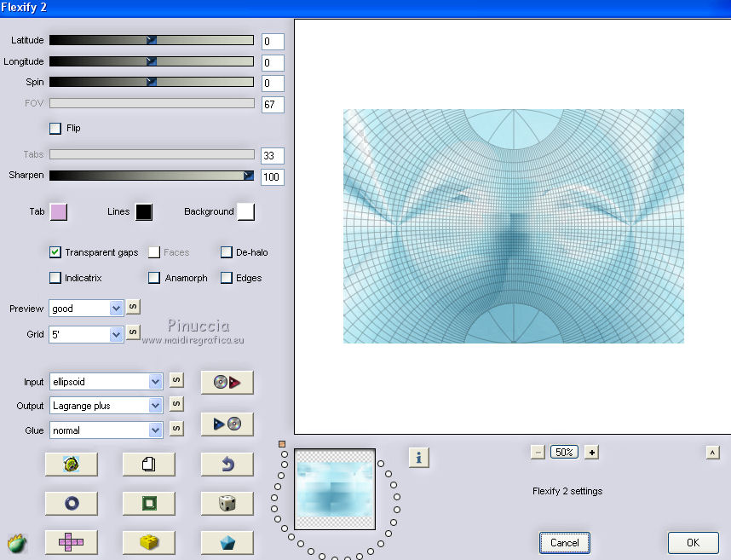Enable the Indicatrix checkbox

[55, 278]
